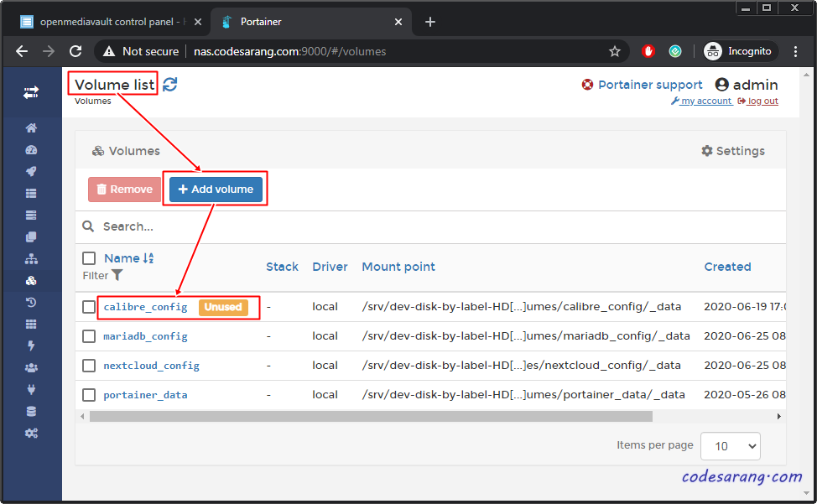The width and height of the screenshot is (817, 504).
Task: Open Volumes cubes icon in sidebar
Action: [x=31, y=281]
